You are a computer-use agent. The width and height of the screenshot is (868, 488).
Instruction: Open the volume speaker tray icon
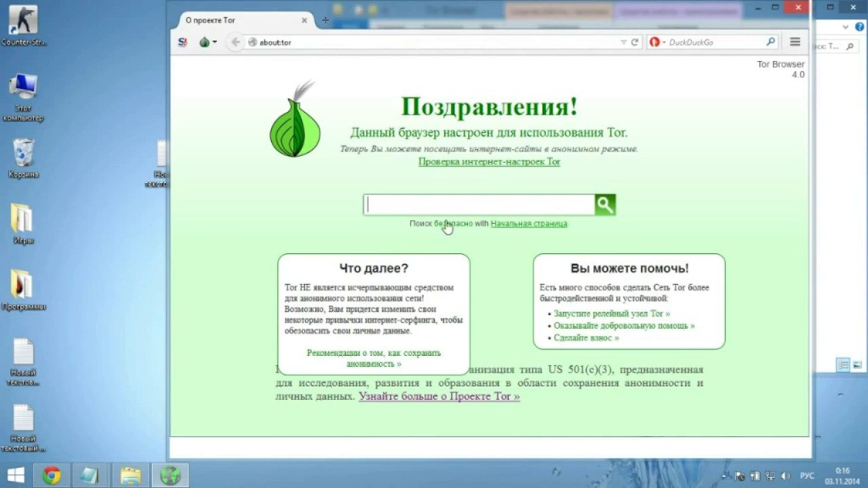click(785, 476)
